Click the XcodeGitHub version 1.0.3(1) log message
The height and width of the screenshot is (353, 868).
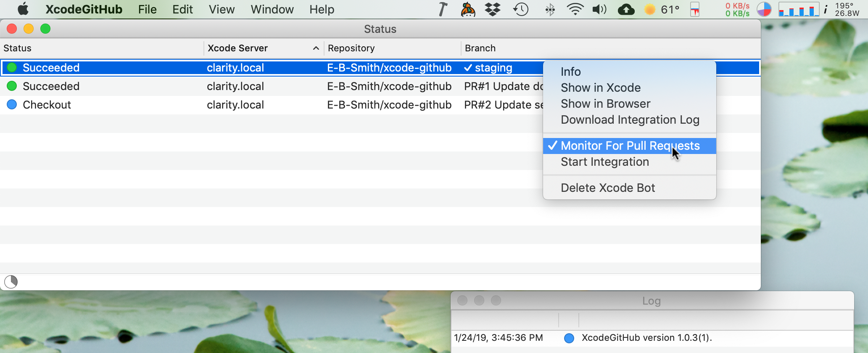[646, 338]
